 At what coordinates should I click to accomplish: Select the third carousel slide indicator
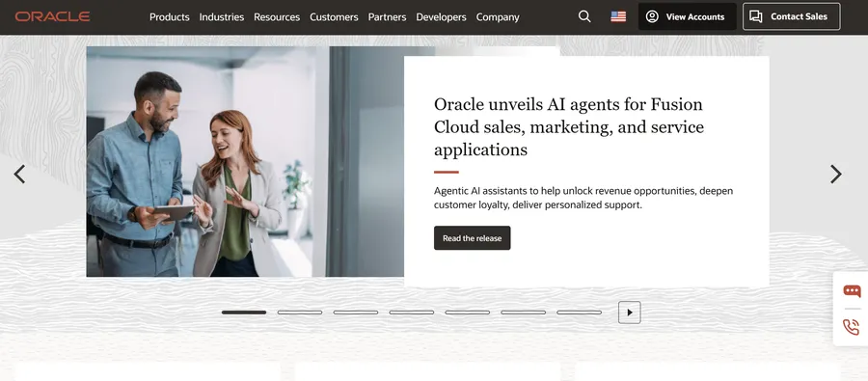pyautogui.click(x=355, y=313)
